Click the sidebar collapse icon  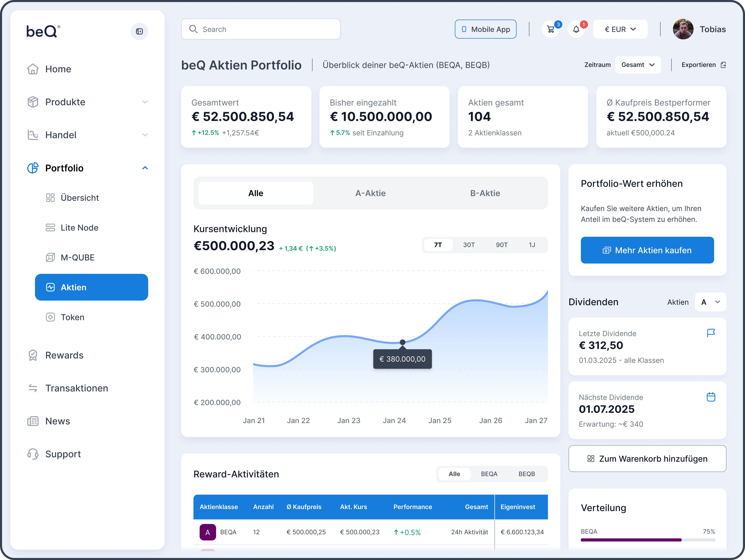pos(139,31)
